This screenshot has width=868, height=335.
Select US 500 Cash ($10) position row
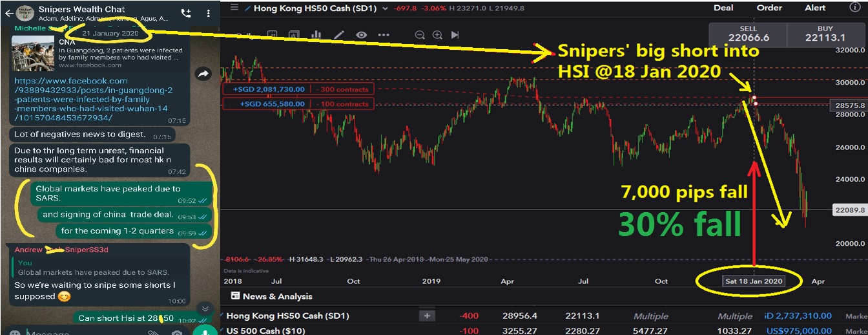click(x=543, y=331)
